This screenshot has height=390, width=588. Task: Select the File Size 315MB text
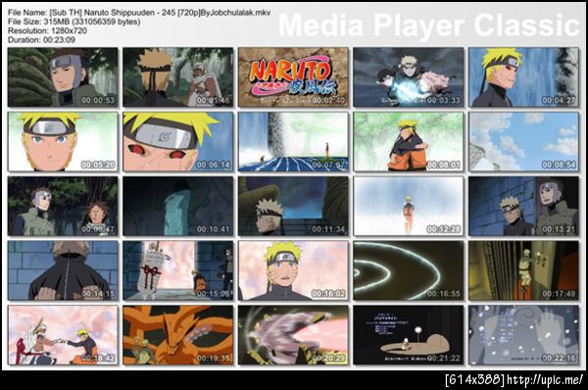click(x=74, y=22)
